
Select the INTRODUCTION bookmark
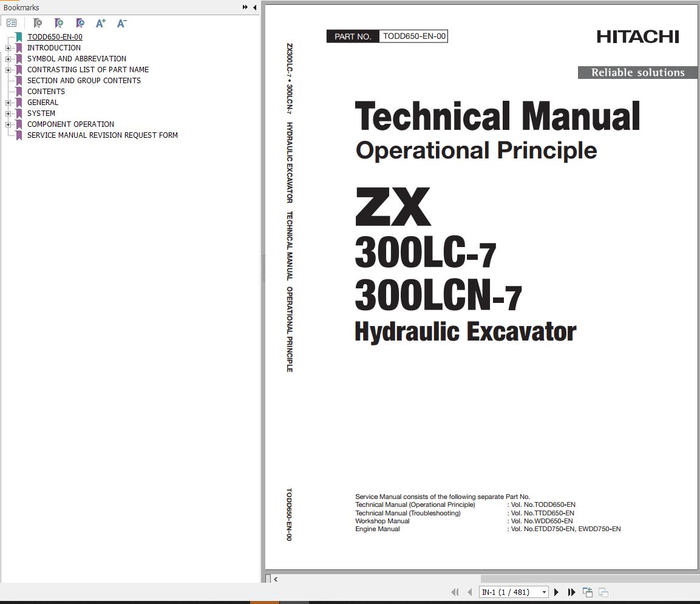54,48
